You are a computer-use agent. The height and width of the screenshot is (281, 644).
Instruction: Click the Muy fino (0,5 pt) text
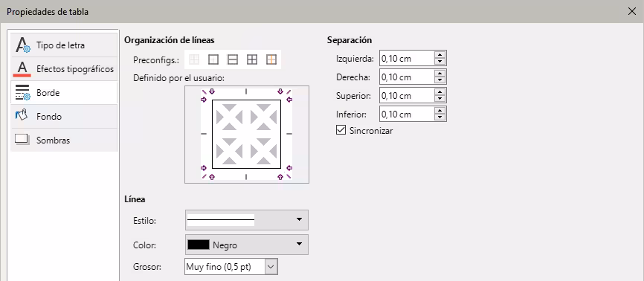point(218,267)
